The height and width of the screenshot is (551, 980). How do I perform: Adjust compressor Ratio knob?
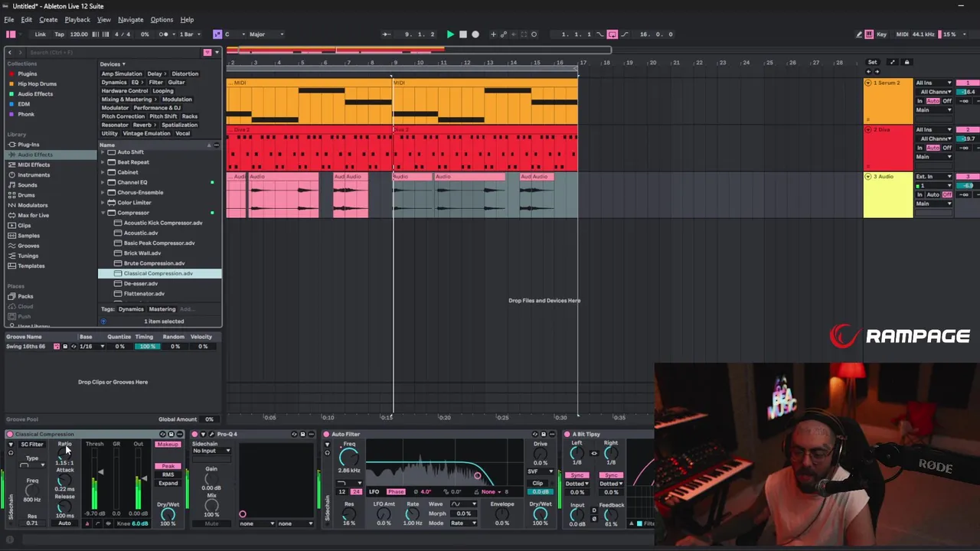tap(64, 454)
